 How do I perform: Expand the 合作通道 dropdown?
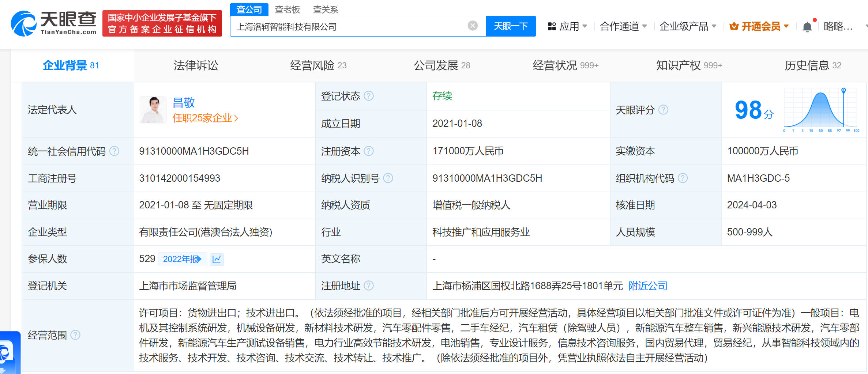pyautogui.click(x=623, y=26)
